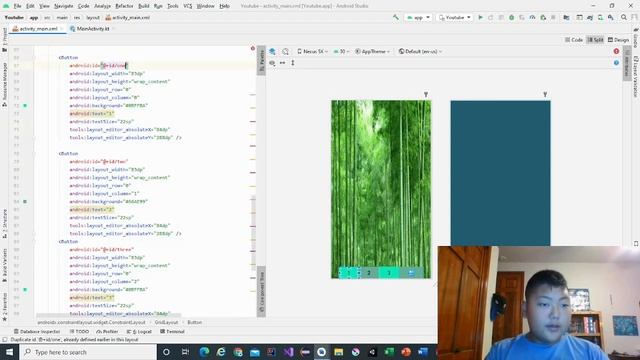Click the Stop icon in run toolbar
The width and height of the screenshot is (640, 360).
[x=553, y=18]
